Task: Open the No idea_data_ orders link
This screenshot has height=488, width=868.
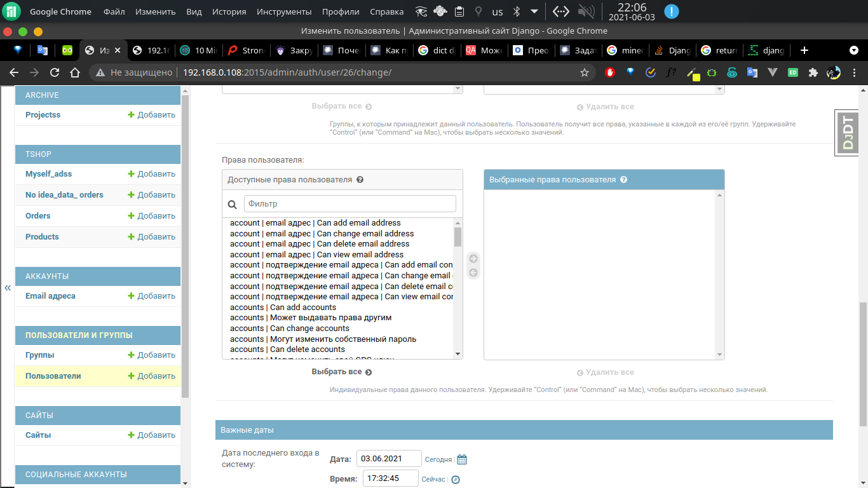Action: 64,195
